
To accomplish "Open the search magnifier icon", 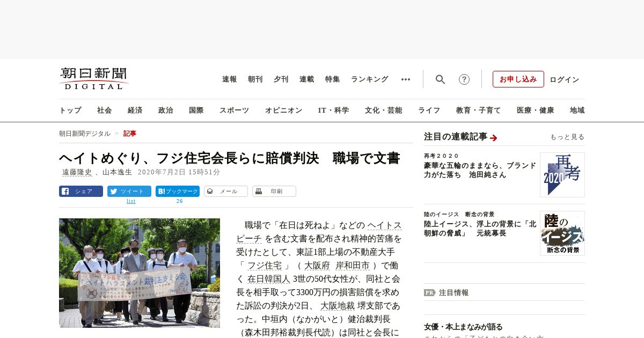I will (x=440, y=79).
